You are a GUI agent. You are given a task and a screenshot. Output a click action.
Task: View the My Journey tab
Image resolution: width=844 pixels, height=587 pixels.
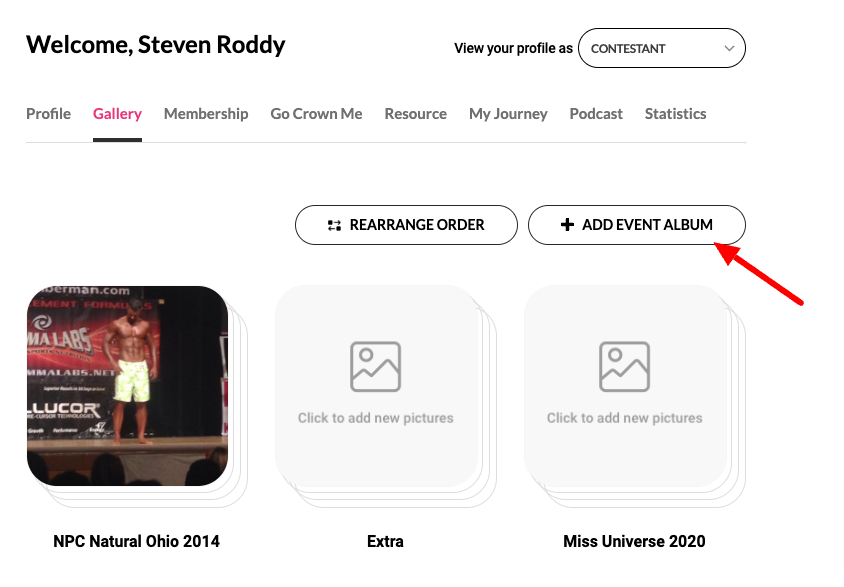[x=508, y=114]
